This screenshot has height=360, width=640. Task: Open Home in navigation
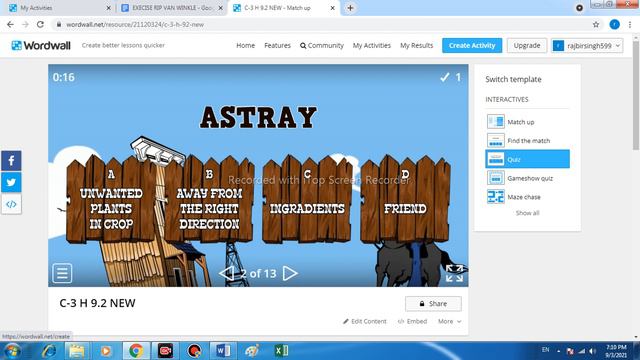(245, 45)
